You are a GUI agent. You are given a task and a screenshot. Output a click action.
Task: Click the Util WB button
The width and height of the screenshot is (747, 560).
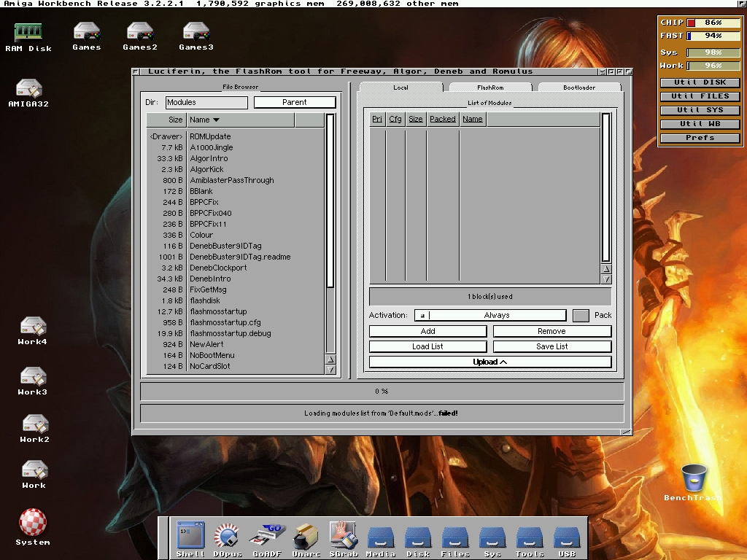(700, 124)
